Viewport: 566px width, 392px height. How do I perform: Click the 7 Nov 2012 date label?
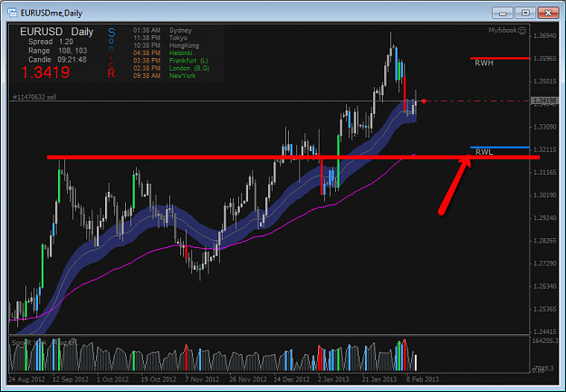click(202, 379)
